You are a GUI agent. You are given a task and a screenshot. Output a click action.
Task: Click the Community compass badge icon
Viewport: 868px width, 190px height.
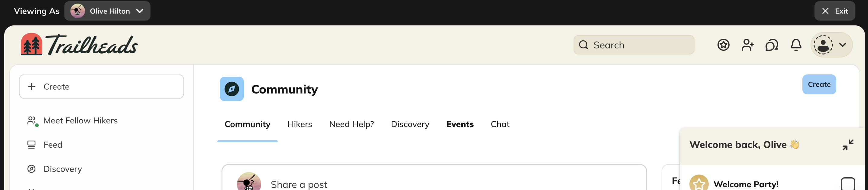(x=232, y=89)
